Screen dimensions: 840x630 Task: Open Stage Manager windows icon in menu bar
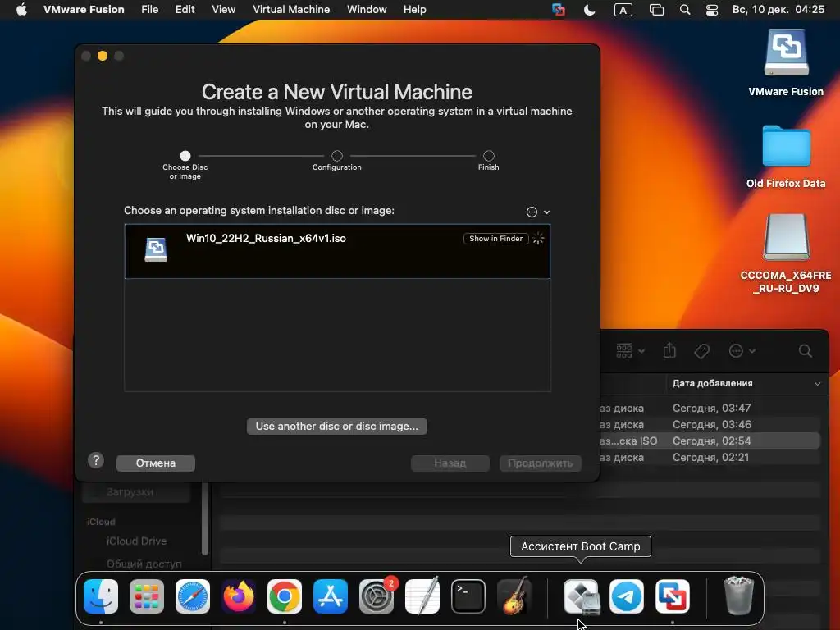pyautogui.click(x=656, y=10)
